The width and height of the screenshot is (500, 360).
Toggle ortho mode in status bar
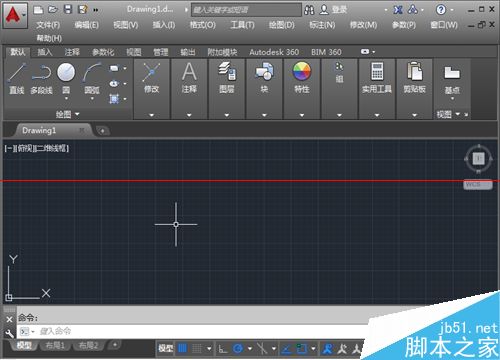(223, 349)
